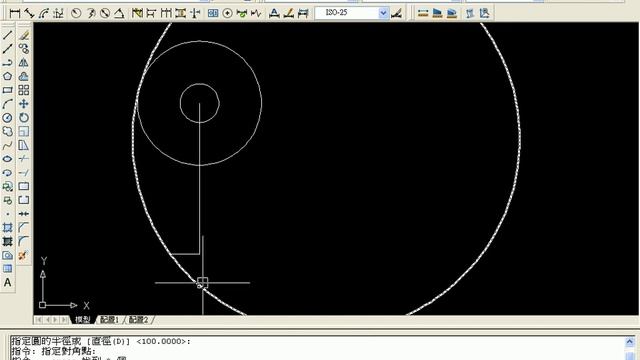640x360 pixels.
Task: Select the Break at Point tool
Action: coord(24,187)
